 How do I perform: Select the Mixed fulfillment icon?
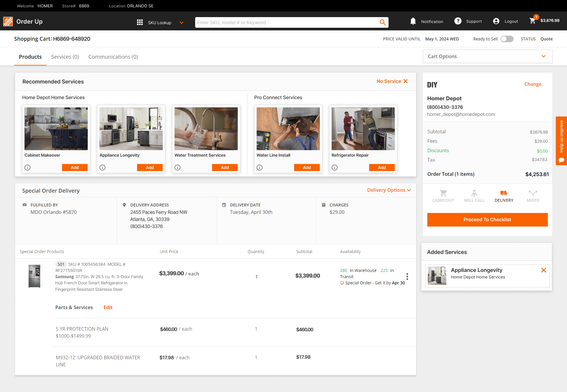coord(533,193)
